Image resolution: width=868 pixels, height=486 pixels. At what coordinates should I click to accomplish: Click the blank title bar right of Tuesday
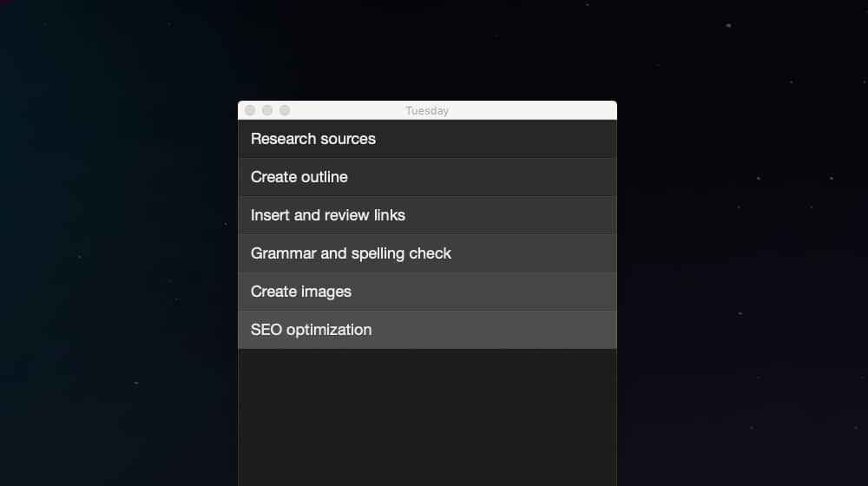(x=533, y=110)
